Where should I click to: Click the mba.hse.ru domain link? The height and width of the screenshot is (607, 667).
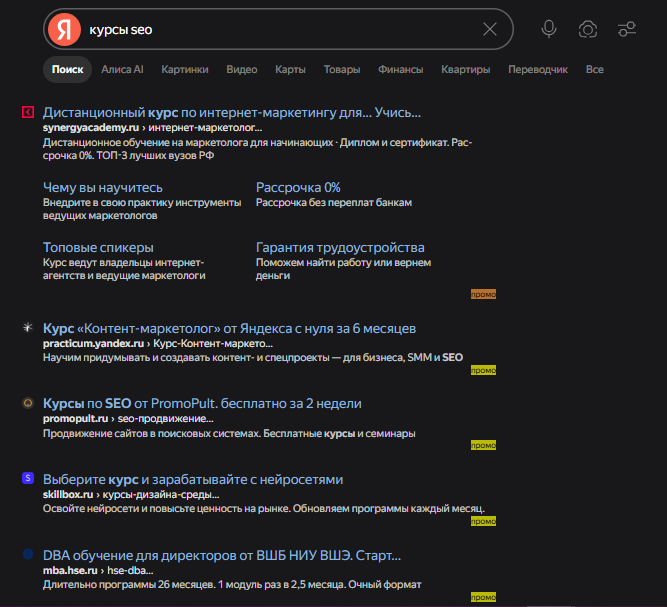tap(70, 570)
